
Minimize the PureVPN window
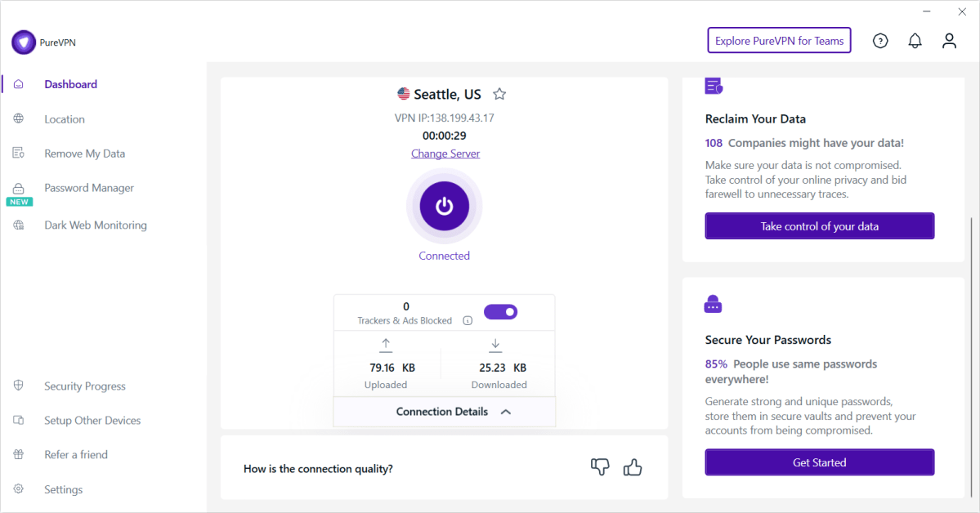[x=927, y=11]
